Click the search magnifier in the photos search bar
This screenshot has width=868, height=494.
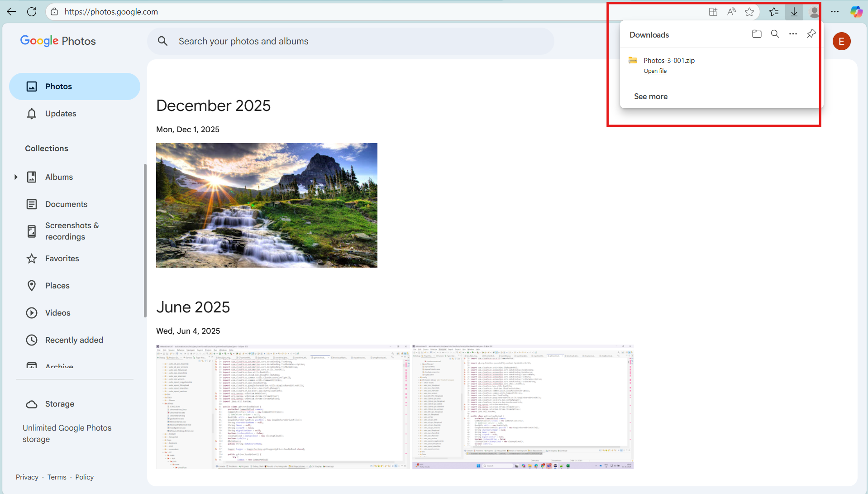[163, 41]
